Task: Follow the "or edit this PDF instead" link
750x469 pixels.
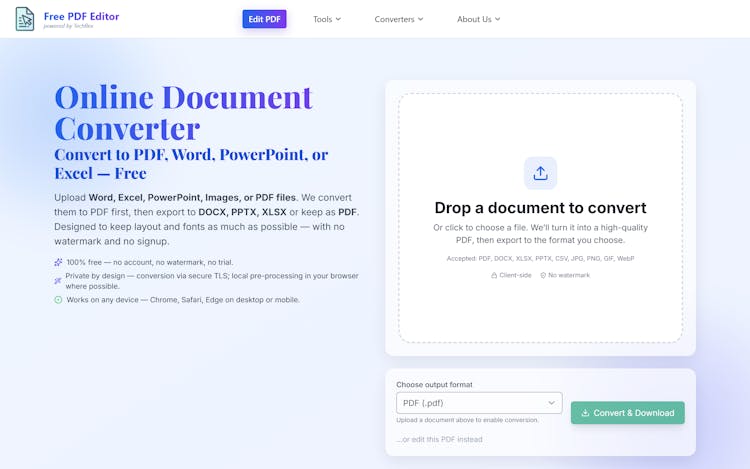Action: coord(439,439)
